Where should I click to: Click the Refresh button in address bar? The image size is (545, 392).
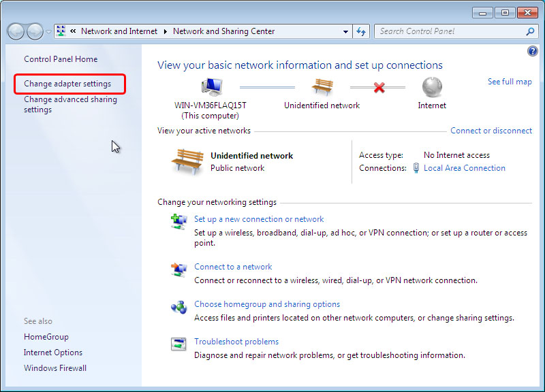coord(361,31)
